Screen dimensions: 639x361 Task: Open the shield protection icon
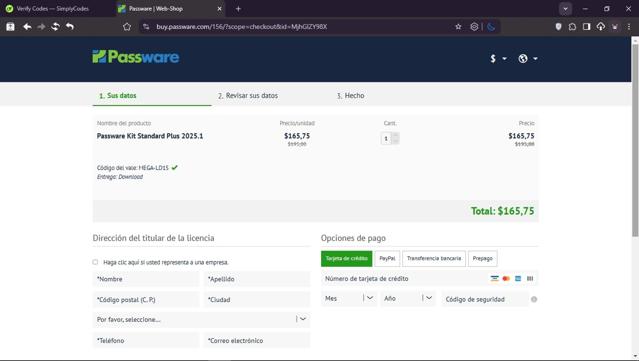(558, 26)
